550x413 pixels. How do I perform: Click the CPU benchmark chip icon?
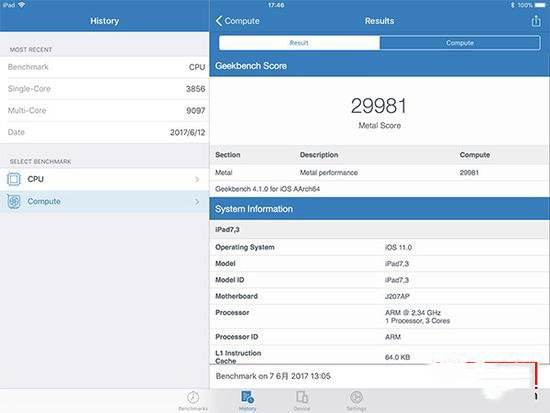[14, 179]
